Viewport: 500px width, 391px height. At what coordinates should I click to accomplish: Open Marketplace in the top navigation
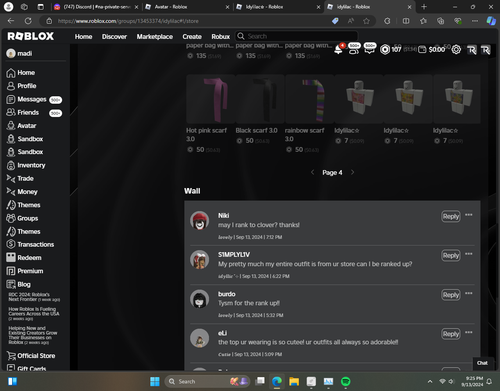click(155, 36)
